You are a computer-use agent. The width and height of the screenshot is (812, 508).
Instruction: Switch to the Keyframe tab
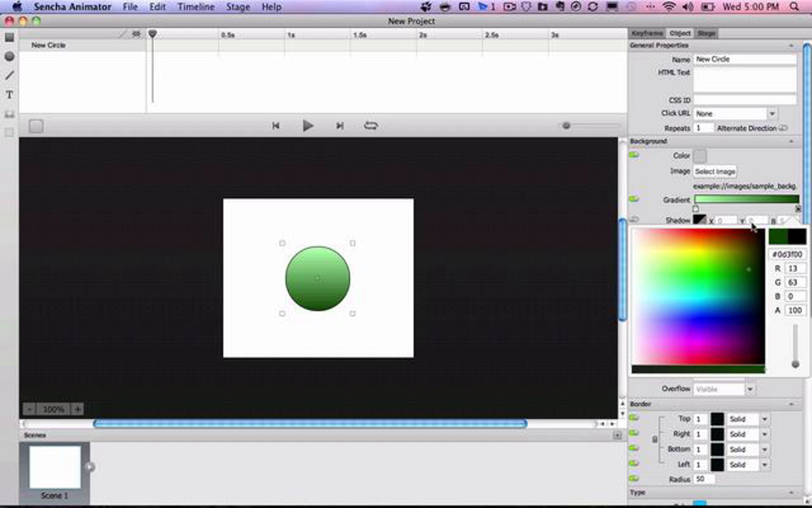coord(647,33)
